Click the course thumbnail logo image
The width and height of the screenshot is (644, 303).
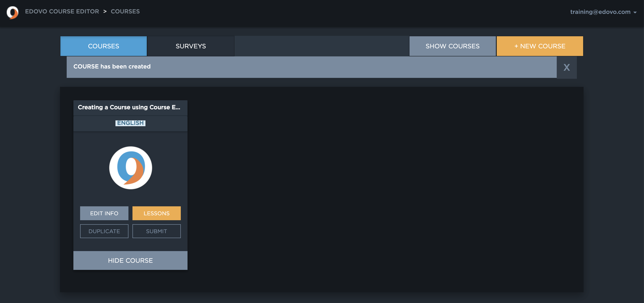(130, 168)
